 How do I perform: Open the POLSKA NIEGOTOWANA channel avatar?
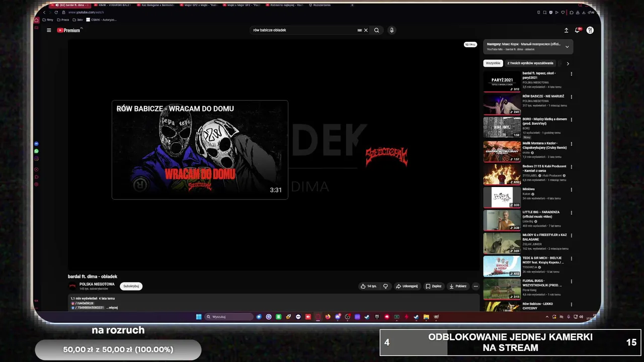point(72,286)
